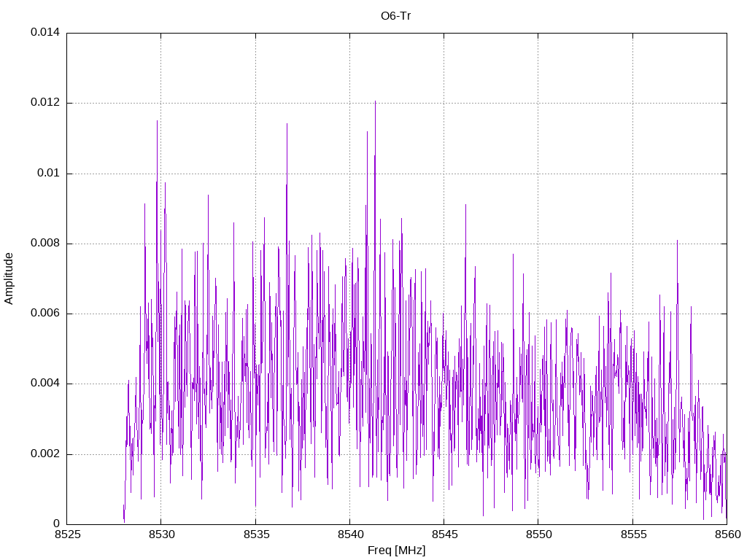Click the plot title O6-Tr

coord(395,16)
